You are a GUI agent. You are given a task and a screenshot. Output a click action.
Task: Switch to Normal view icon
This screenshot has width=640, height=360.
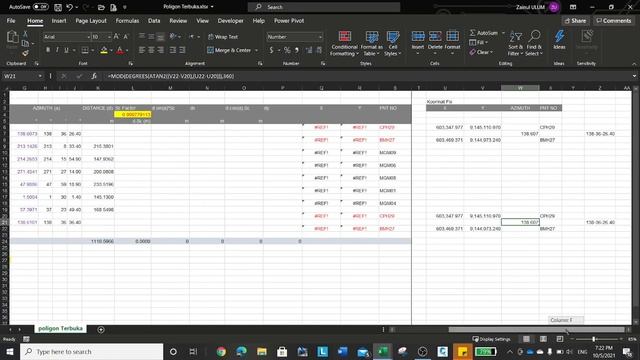click(x=527, y=339)
